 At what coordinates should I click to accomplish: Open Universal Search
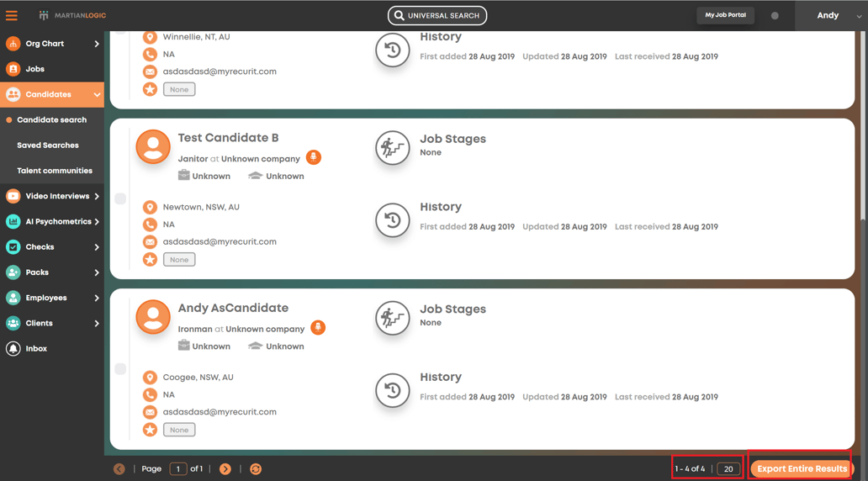point(437,15)
